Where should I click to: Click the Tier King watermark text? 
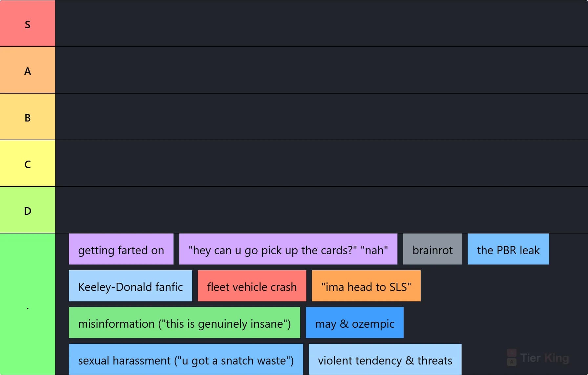click(x=545, y=358)
